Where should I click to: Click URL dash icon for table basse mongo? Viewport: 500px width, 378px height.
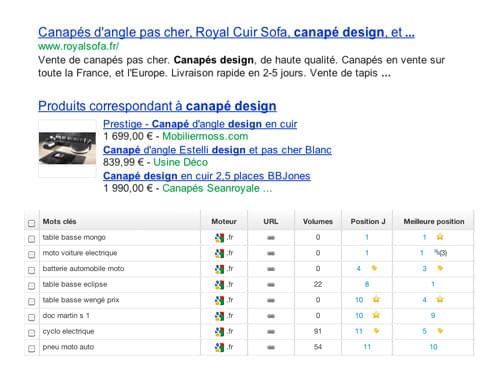271,238
